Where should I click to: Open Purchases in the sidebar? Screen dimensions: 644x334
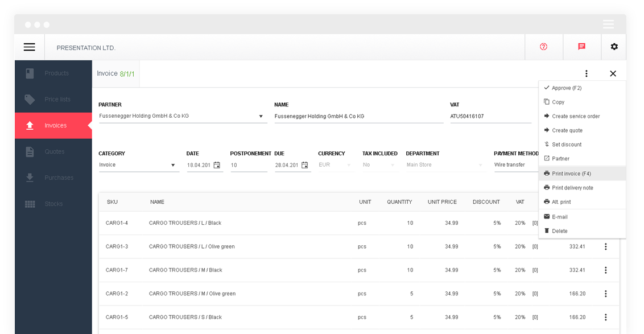[x=53, y=178]
